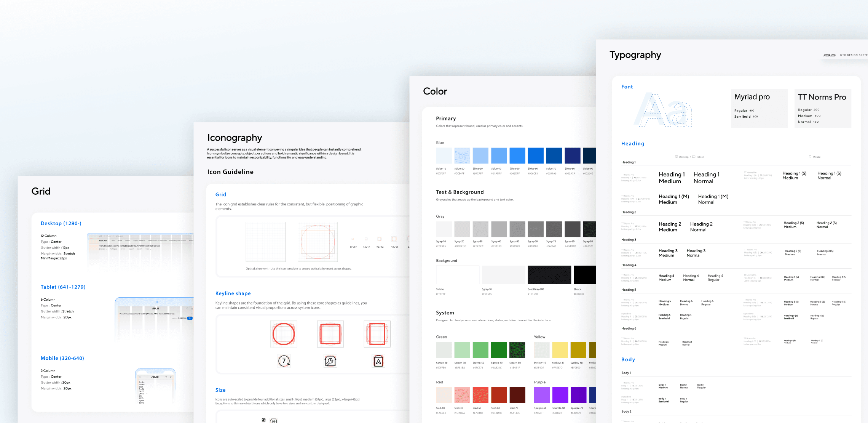Select the TT Norms Pro font card
The height and width of the screenshot is (423, 868).
coord(822,108)
